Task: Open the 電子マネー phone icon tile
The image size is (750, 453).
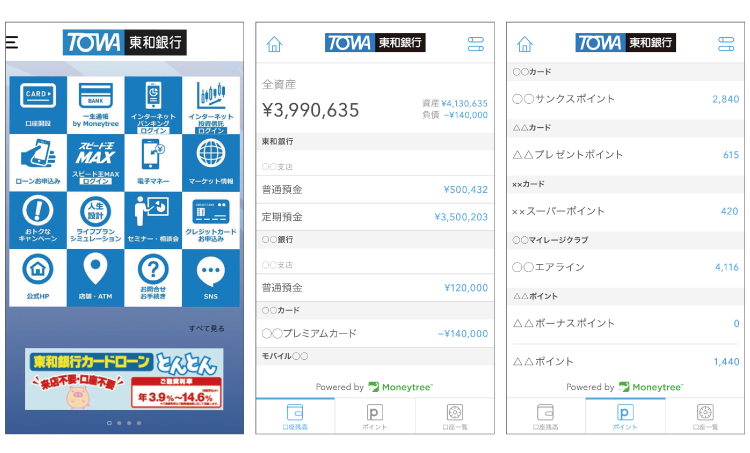Action: (x=153, y=163)
